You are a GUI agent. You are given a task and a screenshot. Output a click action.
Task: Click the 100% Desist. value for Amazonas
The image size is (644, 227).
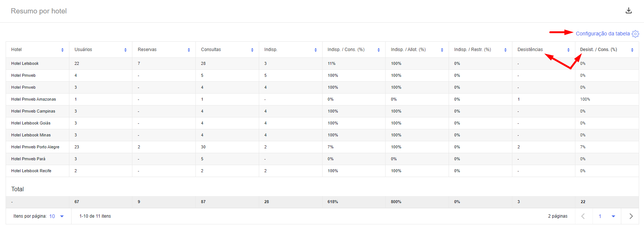point(585,99)
